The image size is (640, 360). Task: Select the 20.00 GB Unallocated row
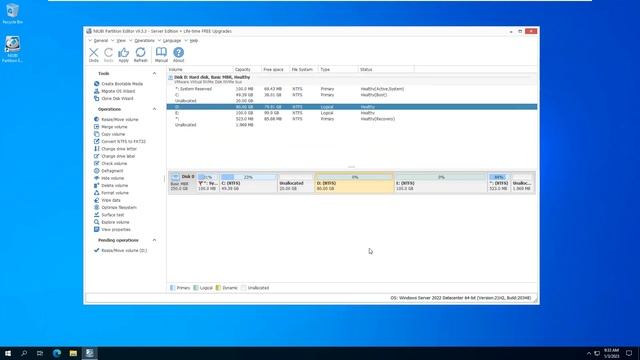coord(352,101)
